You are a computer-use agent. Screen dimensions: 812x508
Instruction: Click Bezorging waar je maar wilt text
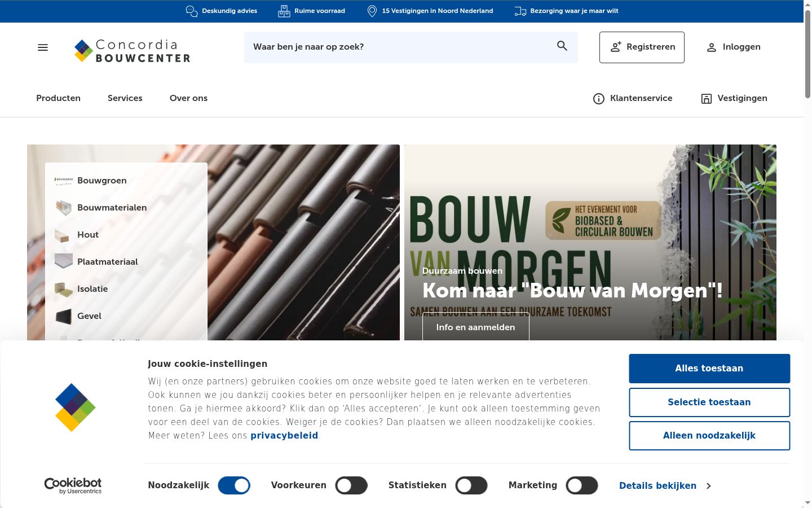(574, 11)
